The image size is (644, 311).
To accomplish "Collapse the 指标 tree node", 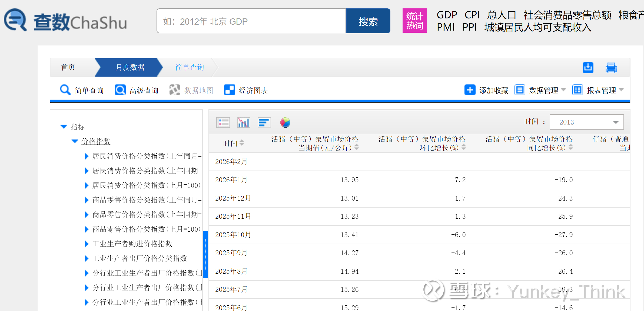I will click(64, 126).
